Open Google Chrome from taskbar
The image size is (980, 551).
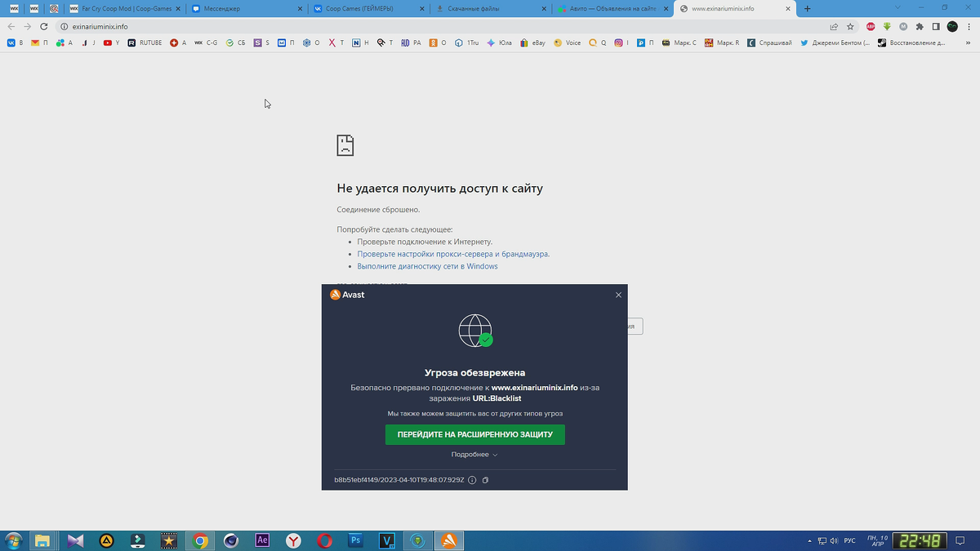pyautogui.click(x=200, y=540)
